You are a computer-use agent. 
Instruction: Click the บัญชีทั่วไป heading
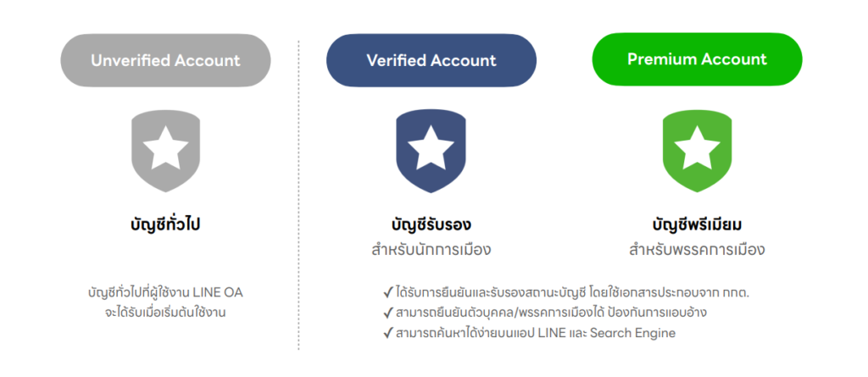point(165,225)
